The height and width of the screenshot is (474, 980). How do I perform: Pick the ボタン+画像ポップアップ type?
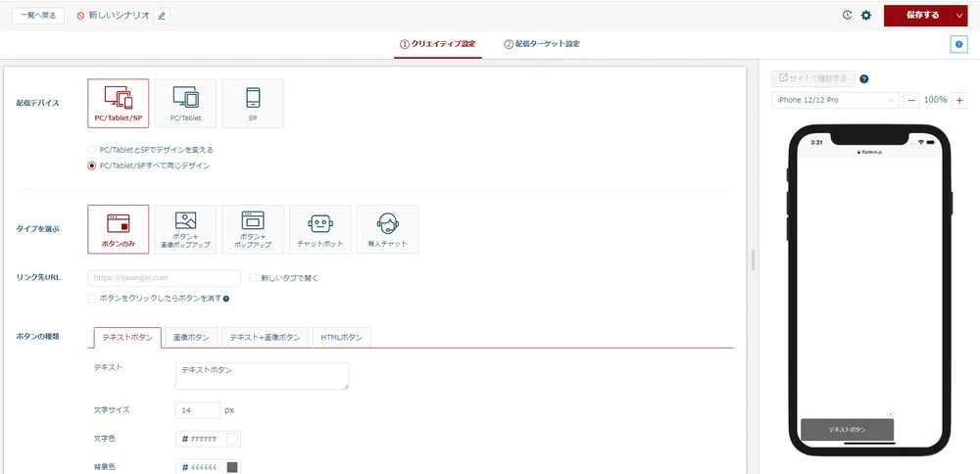click(185, 229)
